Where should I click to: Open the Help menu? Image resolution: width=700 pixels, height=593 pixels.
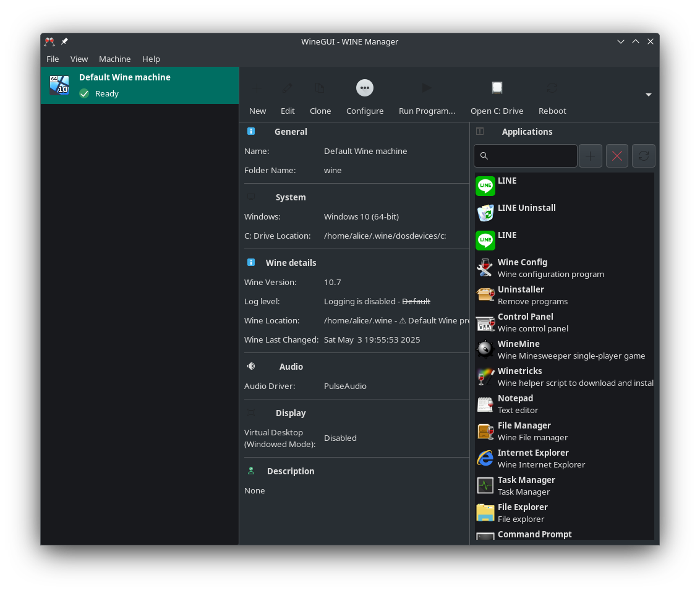pyautogui.click(x=151, y=59)
